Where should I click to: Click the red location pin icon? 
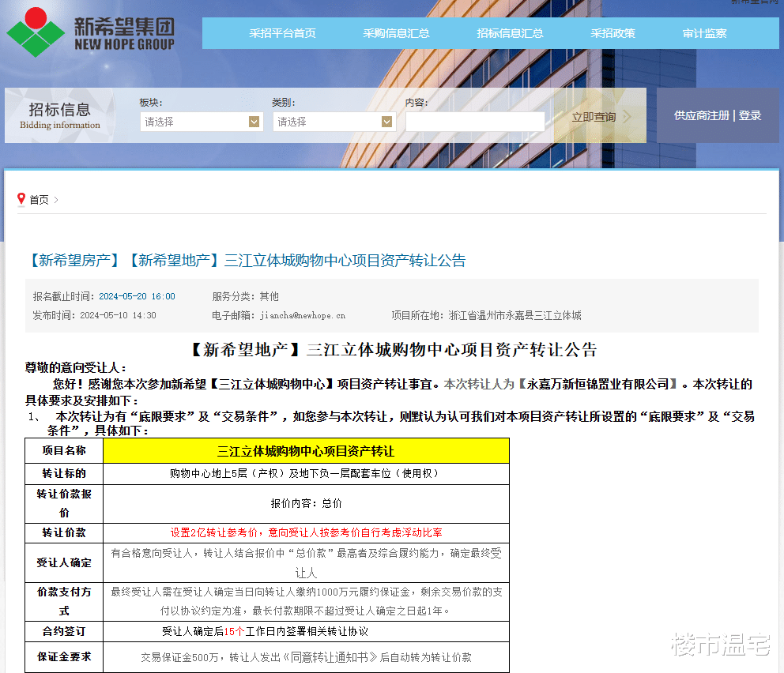(x=21, y=199)
